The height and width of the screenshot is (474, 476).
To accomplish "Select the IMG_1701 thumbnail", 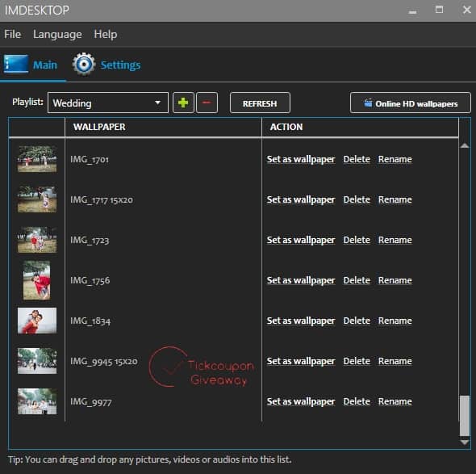I will point(37,159).
